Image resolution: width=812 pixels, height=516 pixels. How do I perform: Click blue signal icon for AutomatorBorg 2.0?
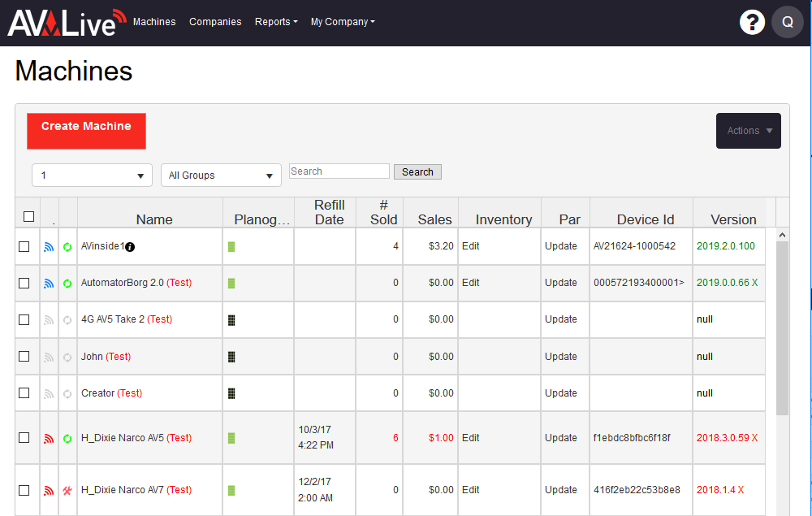pos(49,284)
